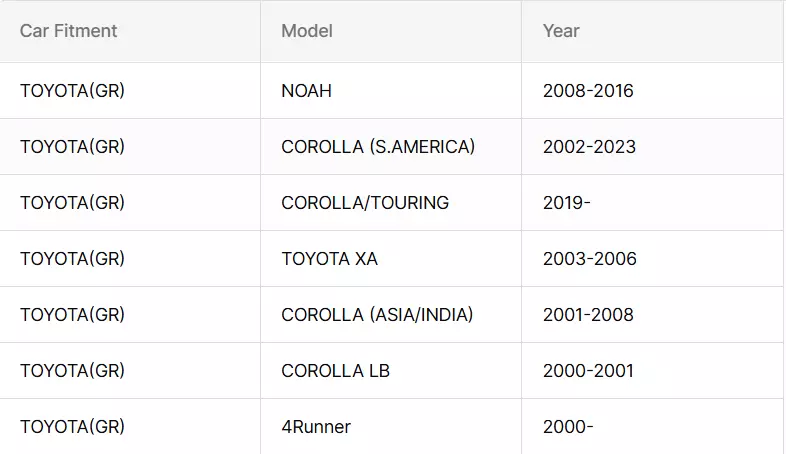Click the Car Fitment column header
This screenshot has height=454, width=786.
click(130, 31)
